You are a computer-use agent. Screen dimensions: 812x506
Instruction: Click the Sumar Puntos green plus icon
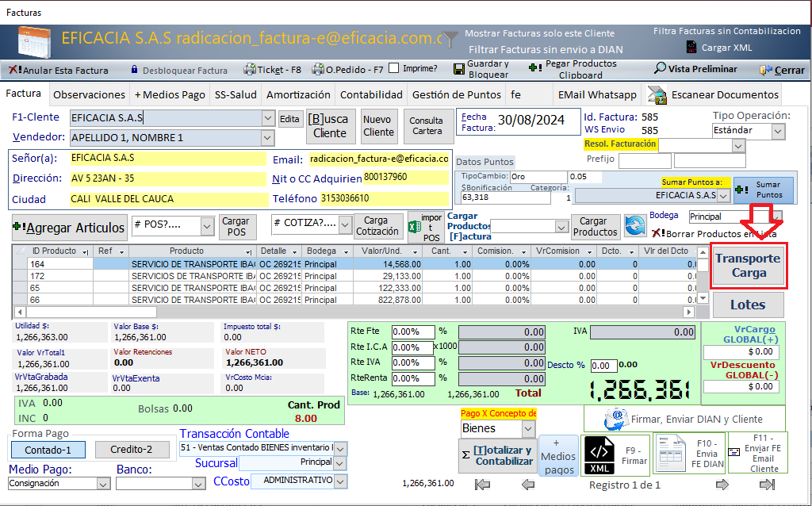pyautogui.click(x=741, y=190)
